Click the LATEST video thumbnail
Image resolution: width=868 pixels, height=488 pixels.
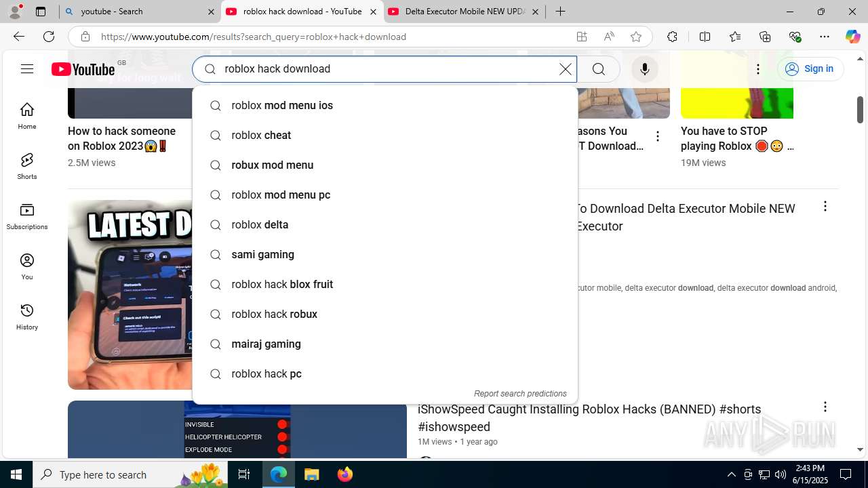130,294
